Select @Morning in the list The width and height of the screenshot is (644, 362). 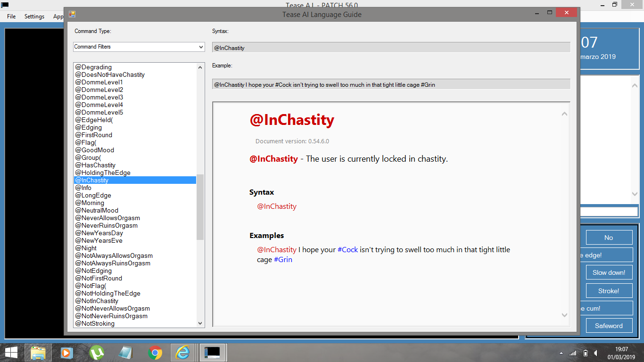coord(135,203)
